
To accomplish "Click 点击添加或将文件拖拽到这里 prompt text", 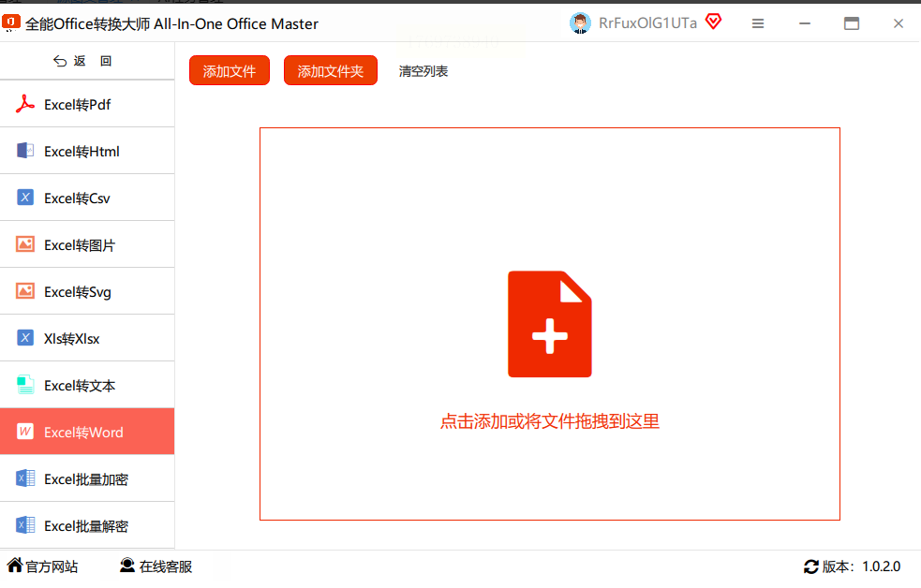I will [550, 421].
